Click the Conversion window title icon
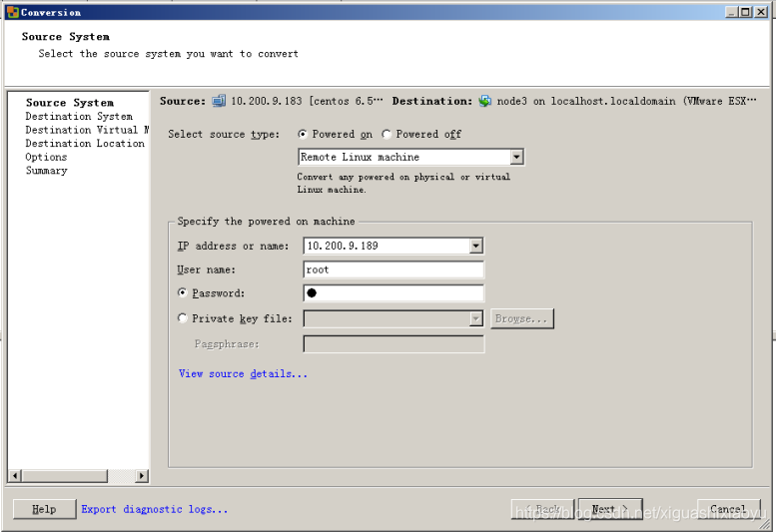Screen dimensions: 776x532 point(13,12)
